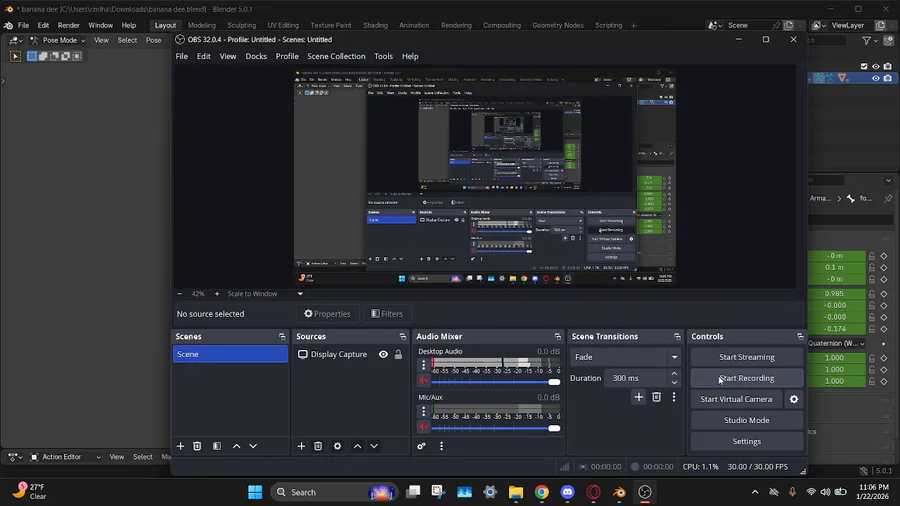Open Discord from the taskbar

(567, 492)
